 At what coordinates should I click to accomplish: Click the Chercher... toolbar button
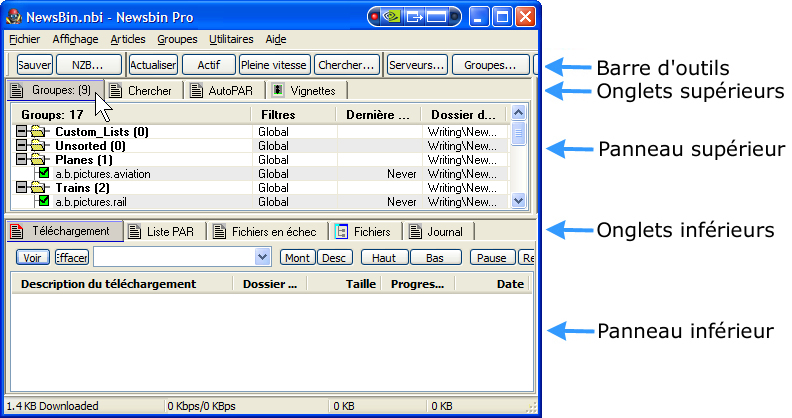click(x=346, y=65)
